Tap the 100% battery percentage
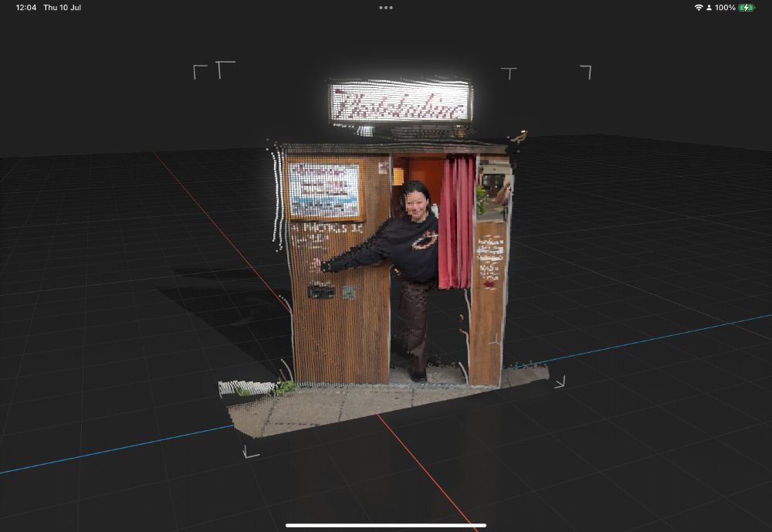Screen dimensions: 772x532 725,8
